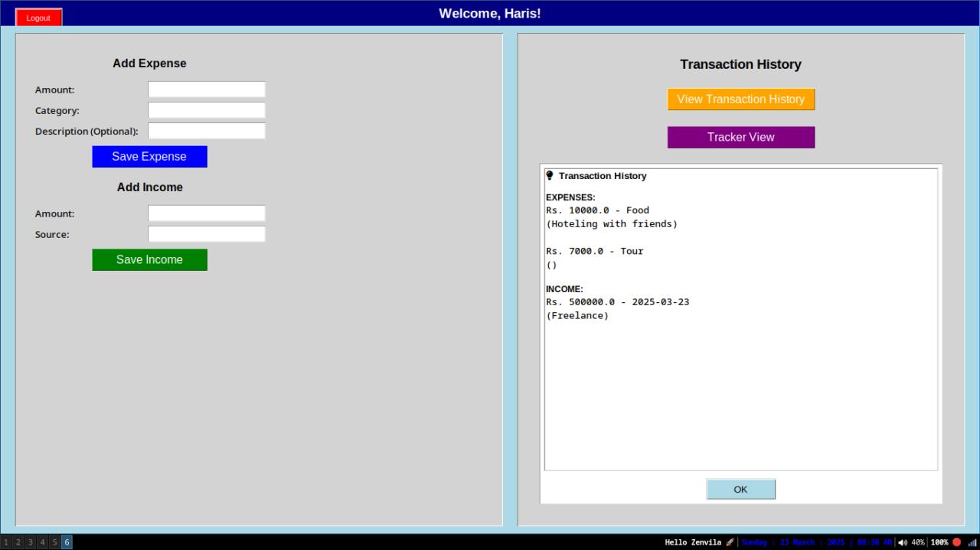Select the active workspace 6
The width and height of the screenshot is (980, 550).
point(67,542)
